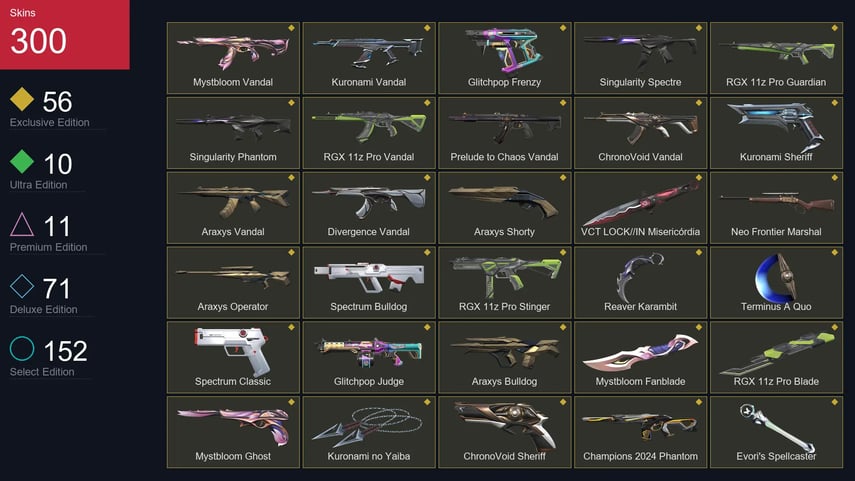Click the yellow diamond badge on Mystbloom Vandal
Image resolution: width=855 pixels, height=481 pixels.
click(x=291, y=28)
